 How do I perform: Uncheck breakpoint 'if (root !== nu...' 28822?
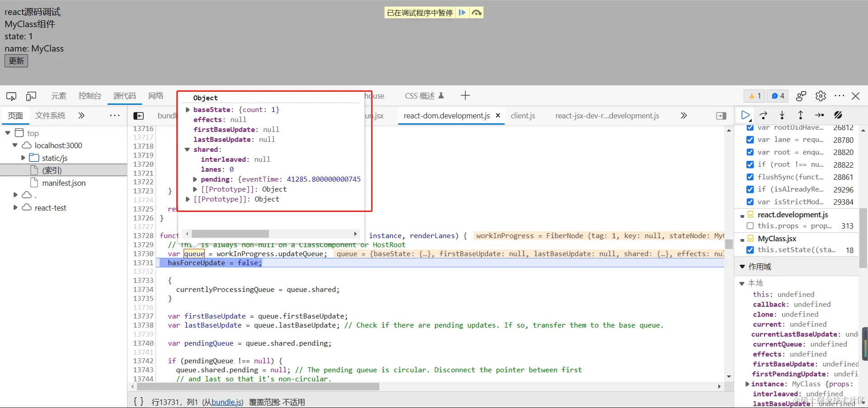point(750,164)
